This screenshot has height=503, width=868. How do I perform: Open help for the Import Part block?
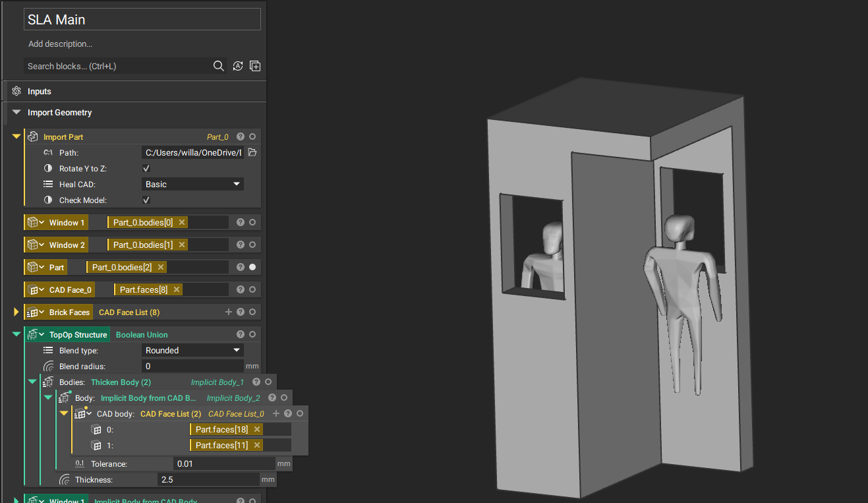point(241,136)
